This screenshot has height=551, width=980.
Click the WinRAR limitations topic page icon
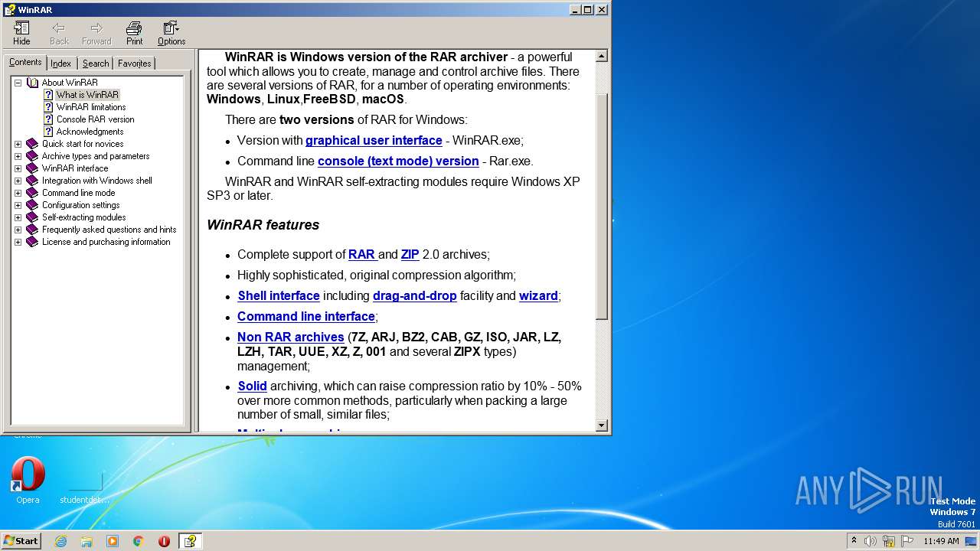[48, 107]
